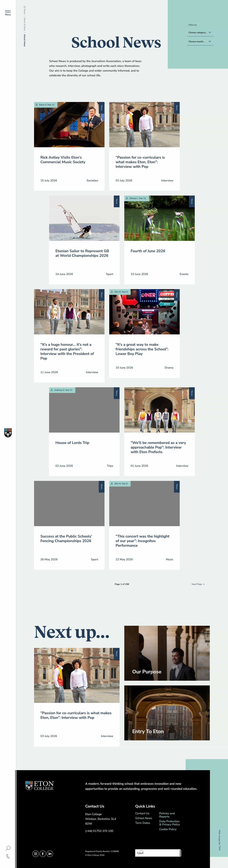228x868 pixels.
Task: Click the Next up article photo
Action: pos(77,675)
